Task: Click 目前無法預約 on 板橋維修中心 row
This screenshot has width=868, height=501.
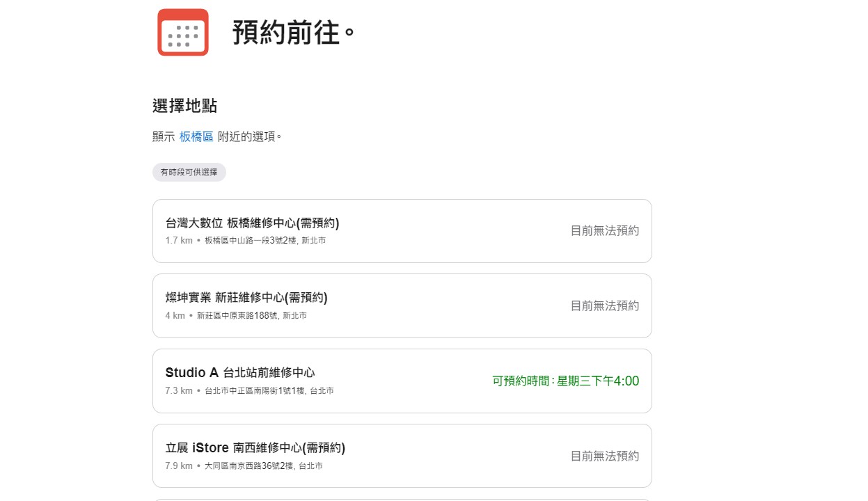Action: (605, 230)
